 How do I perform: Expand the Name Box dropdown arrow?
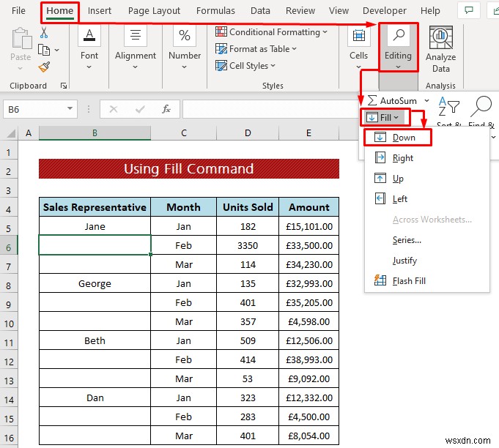(70, 109)
